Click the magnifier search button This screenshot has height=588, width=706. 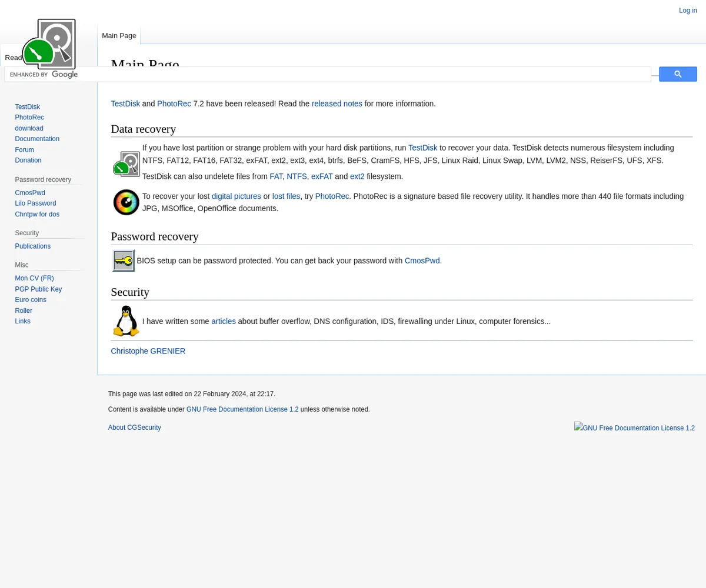(x=678, y=74)
